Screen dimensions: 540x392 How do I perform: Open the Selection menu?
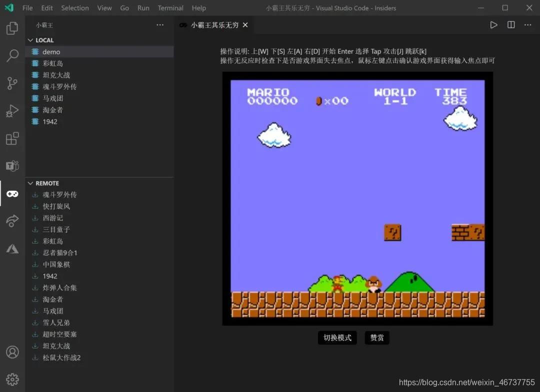click(74, 8)
